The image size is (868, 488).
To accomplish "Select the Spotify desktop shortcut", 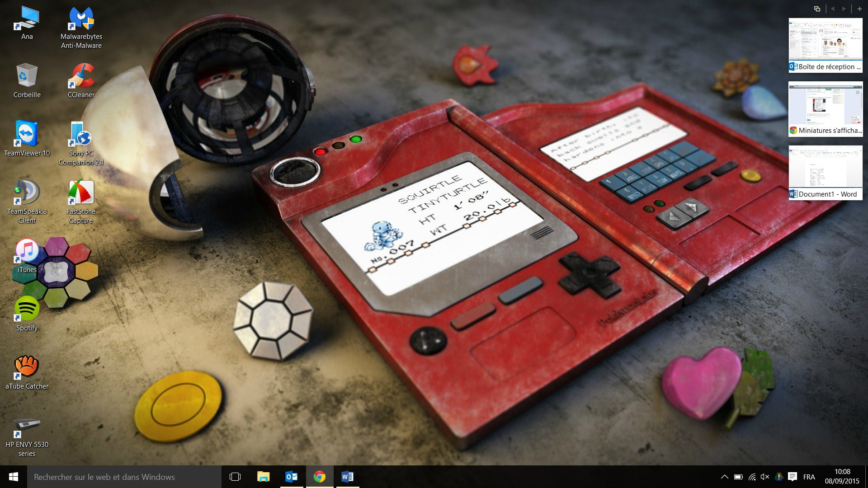I will tap(27, 314).
